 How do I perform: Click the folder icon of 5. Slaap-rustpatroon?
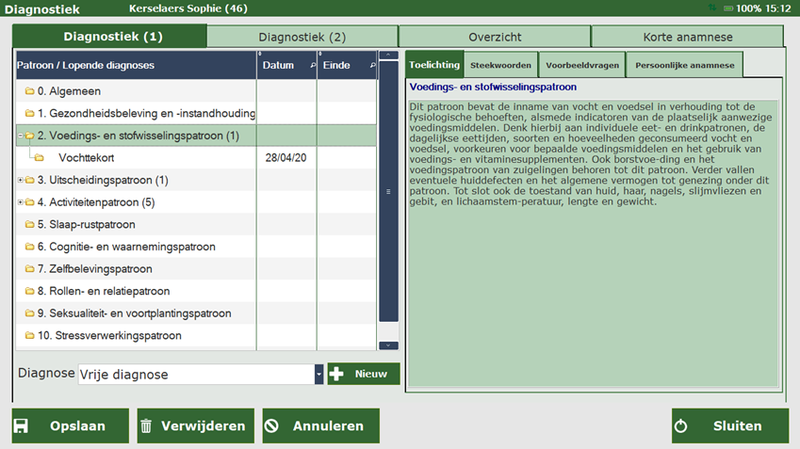pos(28,225)
